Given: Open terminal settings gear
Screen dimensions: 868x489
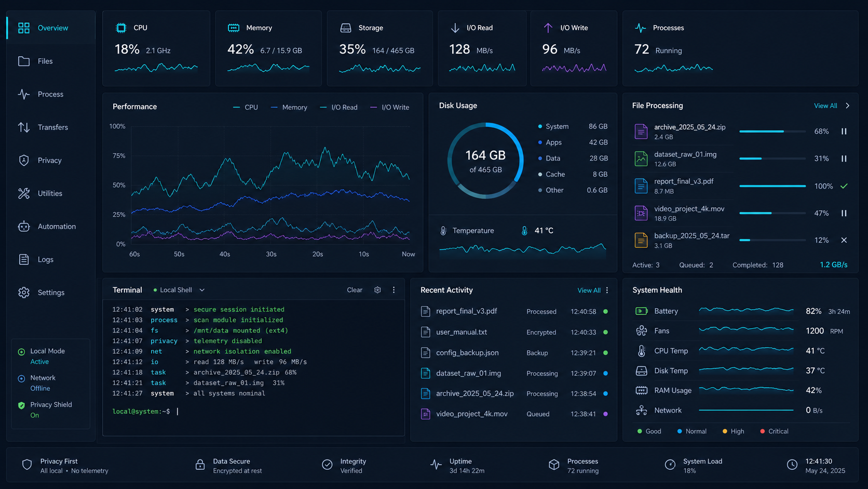Looking at the screenshot, I should click(377, 290).
